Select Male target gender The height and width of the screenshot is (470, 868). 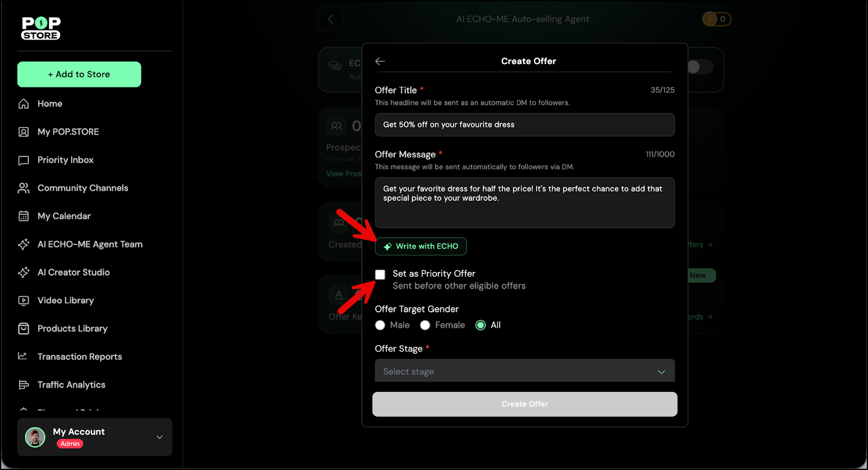[x=380, y=325]
